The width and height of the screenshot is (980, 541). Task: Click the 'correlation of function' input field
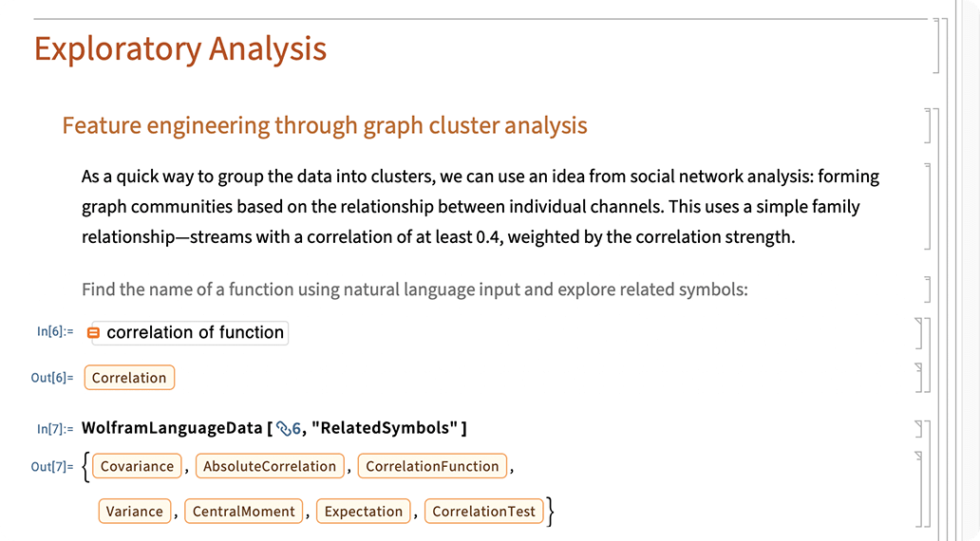189,333
